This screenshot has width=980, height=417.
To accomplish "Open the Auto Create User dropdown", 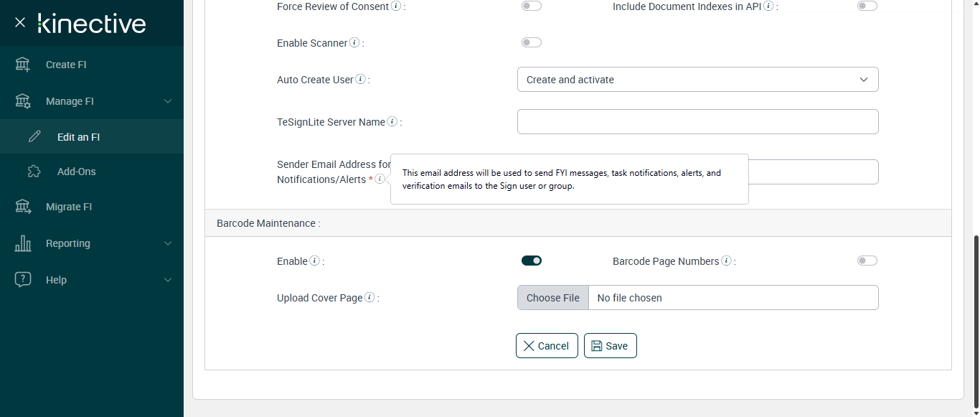I will click(x=697, y=80).
